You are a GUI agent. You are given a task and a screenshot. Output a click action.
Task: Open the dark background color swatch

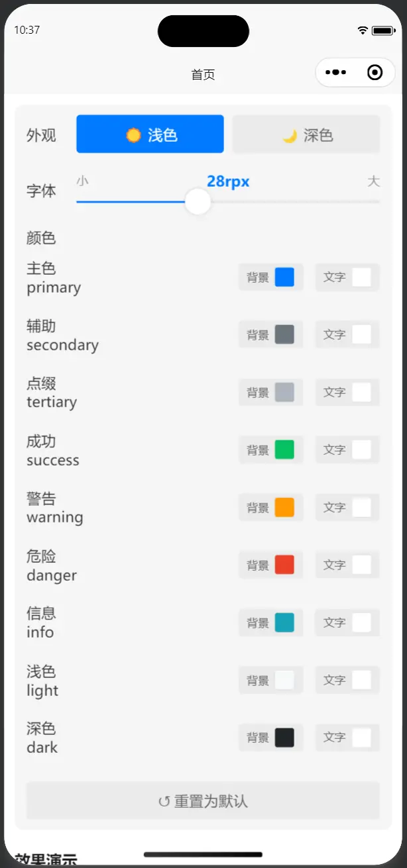click(284, 738)
